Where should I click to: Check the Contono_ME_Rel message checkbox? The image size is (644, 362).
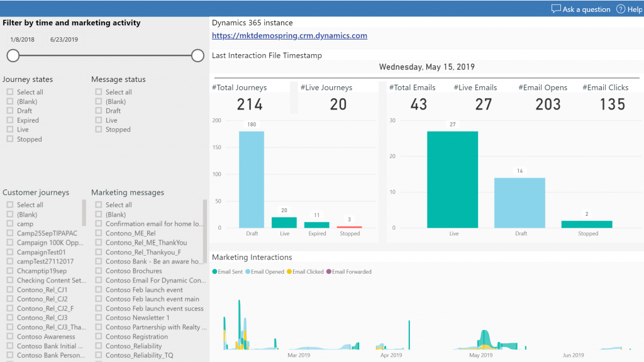[x=99, y=233]
